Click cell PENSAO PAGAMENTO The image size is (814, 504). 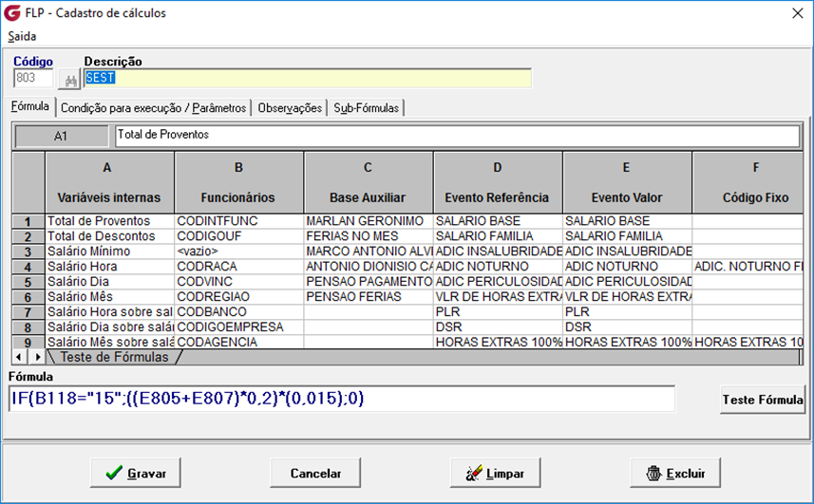(369, 282)
